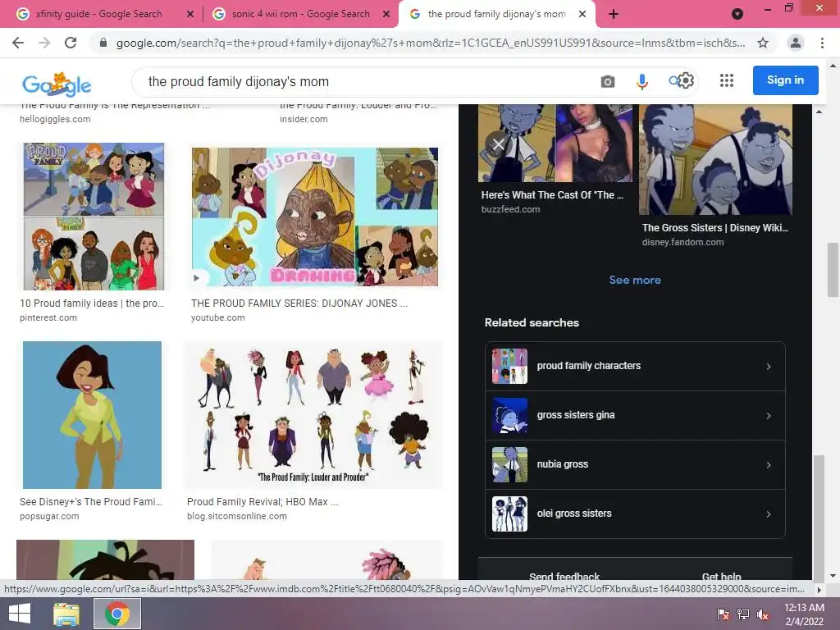The width and height of the screenshot is (840, 630).
Task: Open the buzzfeed.com Cast result
Action: [x=552, y=195]
